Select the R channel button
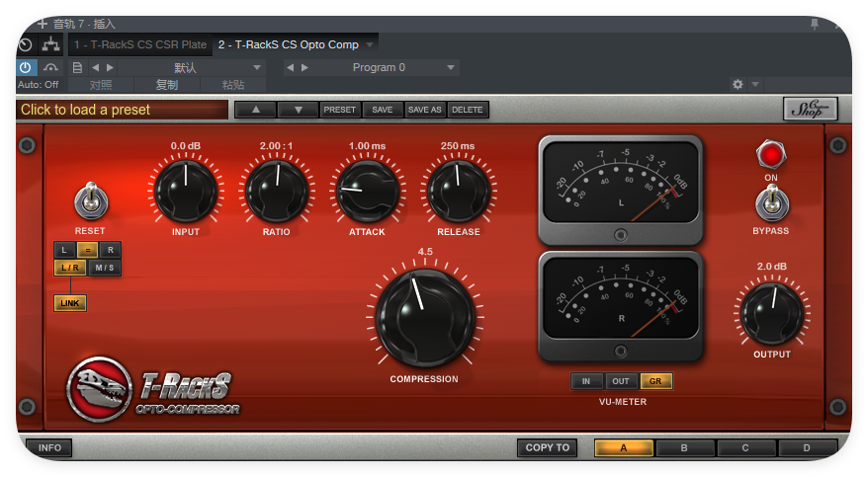 point(110,250)
